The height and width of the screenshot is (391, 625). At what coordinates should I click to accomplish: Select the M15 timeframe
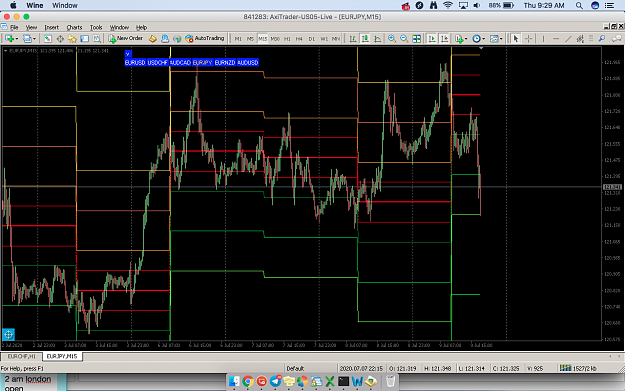pyautogui.click(x=262, y=39)
